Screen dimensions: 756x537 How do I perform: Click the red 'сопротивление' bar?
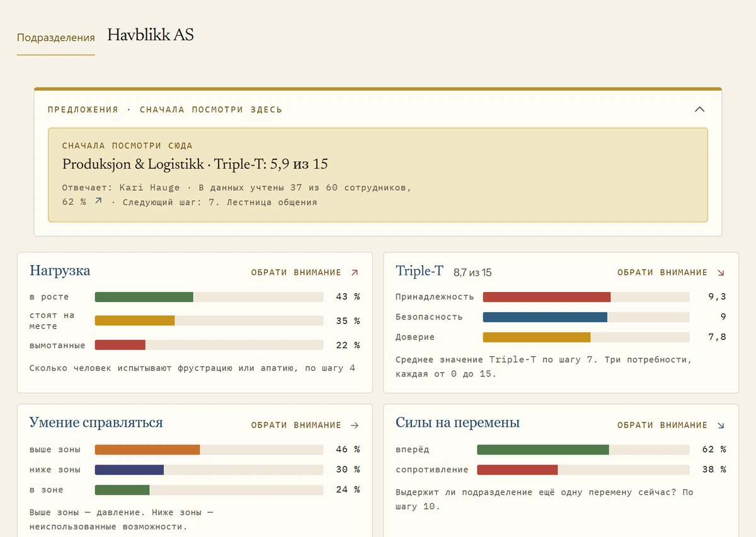(x=518, y=470)
